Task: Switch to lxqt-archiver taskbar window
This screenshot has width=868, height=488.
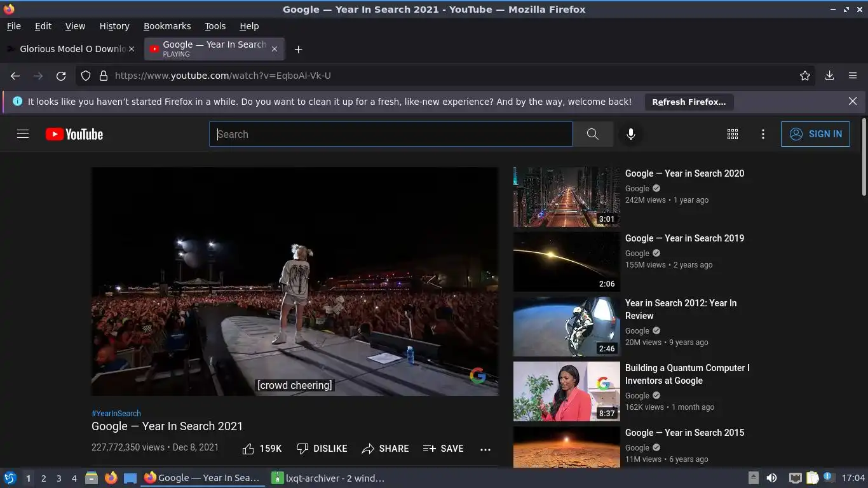Action: pos(328,478)
